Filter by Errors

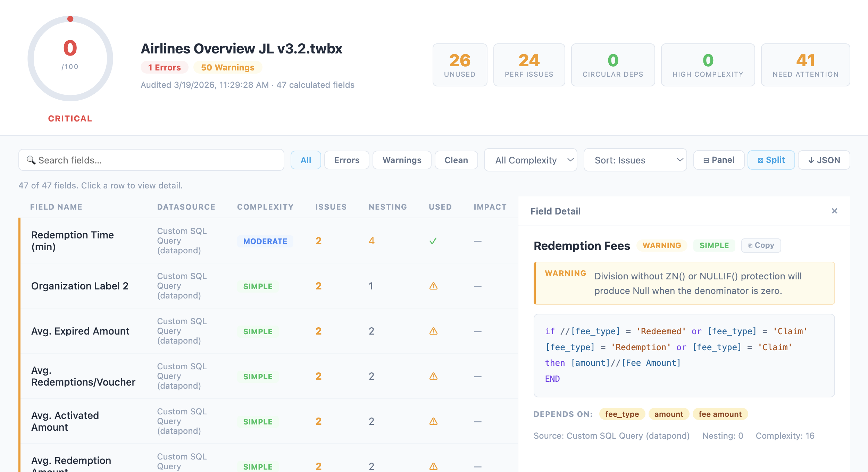pos(347,160)
